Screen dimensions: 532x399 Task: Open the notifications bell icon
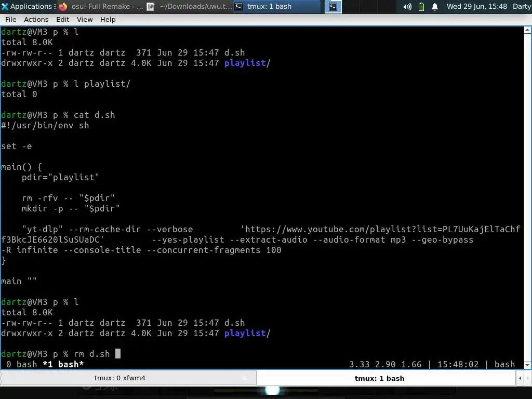[x=435, y=6]
